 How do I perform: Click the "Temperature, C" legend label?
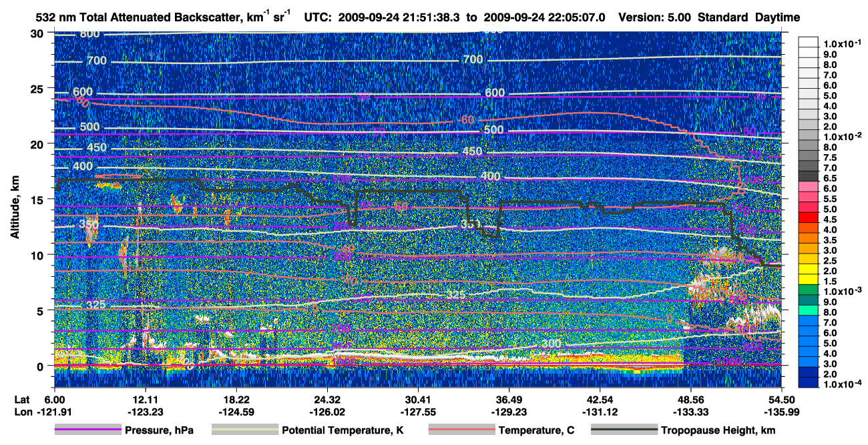pyautogui.click(x=536, y=431)
